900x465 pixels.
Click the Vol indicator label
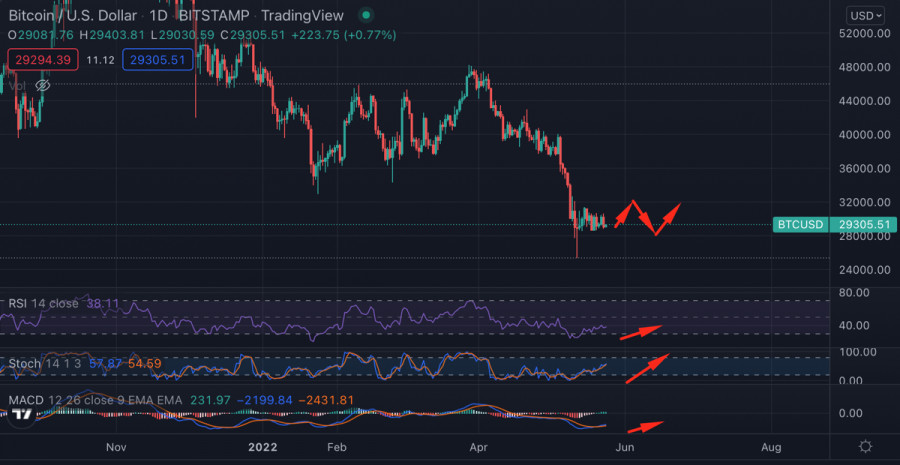[x=18, y=86]
